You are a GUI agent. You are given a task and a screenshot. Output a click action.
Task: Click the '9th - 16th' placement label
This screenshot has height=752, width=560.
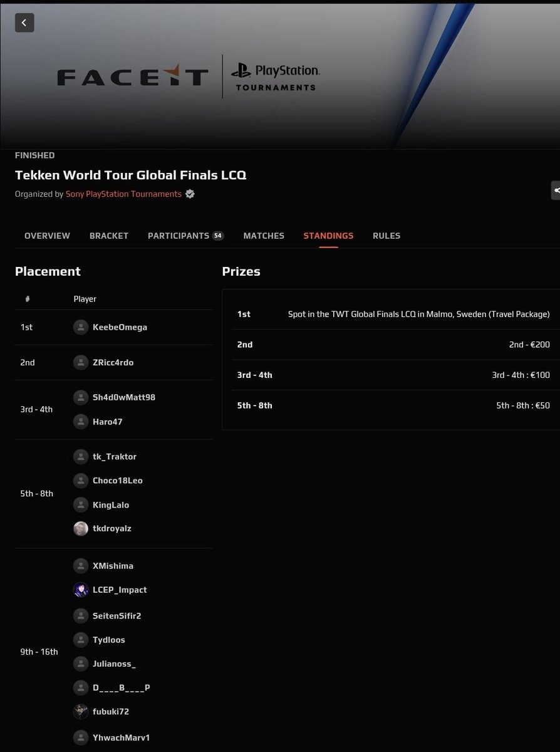click(39, 652)
